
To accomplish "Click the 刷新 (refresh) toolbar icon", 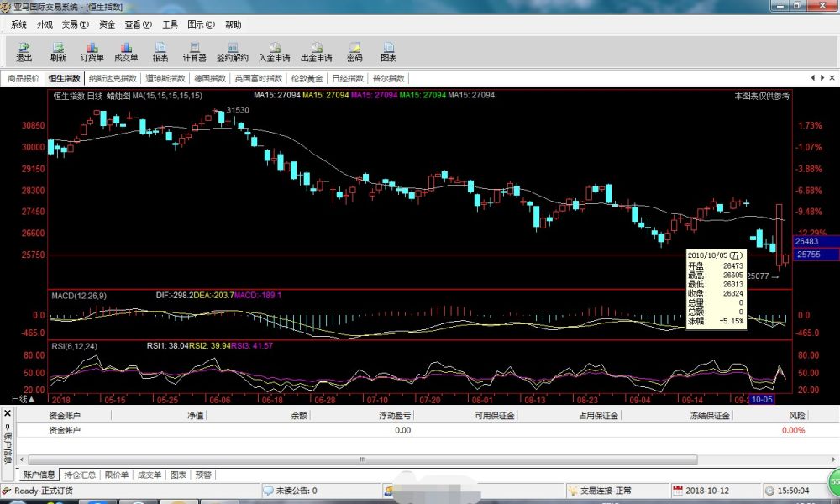I will click(58, 52).
